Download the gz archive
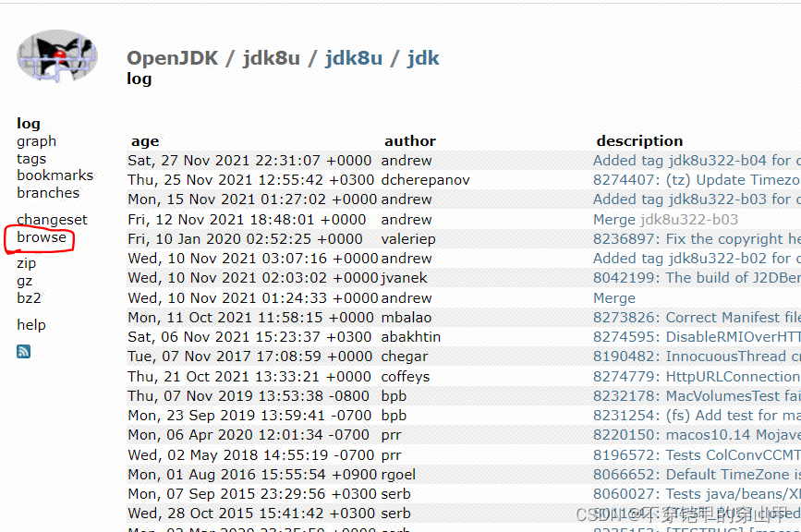This screenshot has width=801, height=532. click(23, 280)
